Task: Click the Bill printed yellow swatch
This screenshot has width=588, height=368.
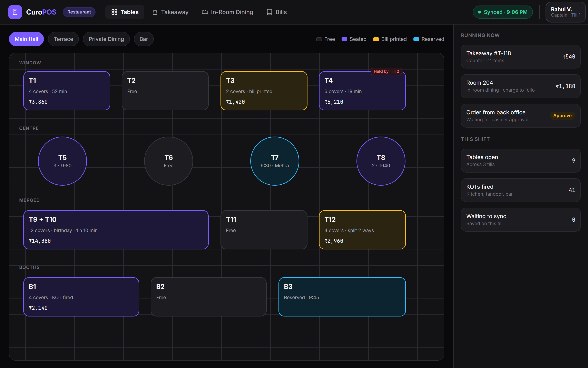Action: (x=376, y=39)
